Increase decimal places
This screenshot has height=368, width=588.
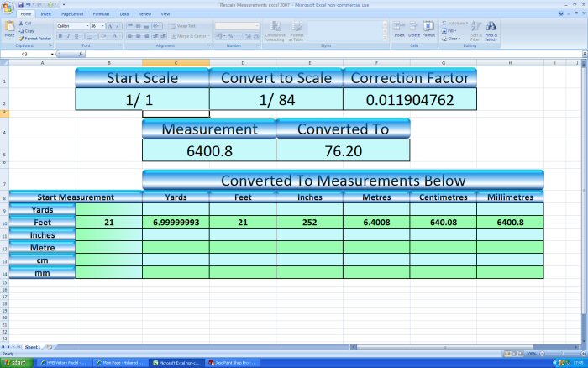[x=249, y=36]
